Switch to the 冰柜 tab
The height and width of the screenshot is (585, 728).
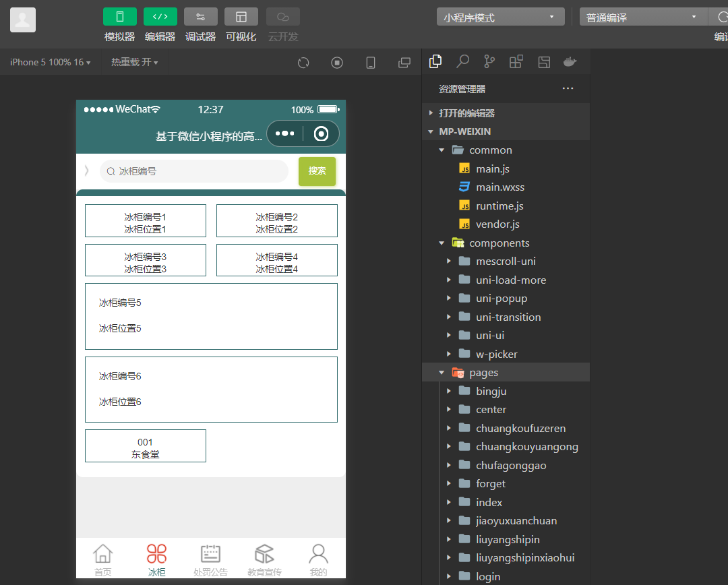point(156,560)
